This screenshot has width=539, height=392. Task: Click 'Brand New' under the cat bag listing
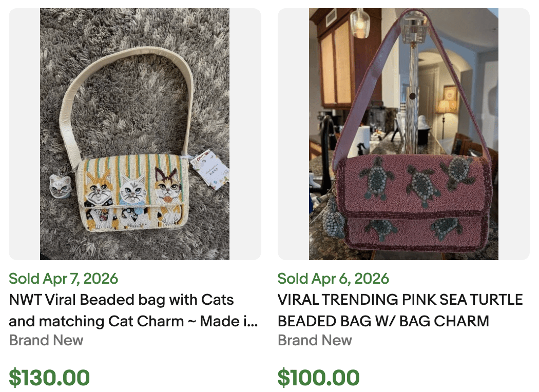pyautogui.click(x=46, y=340)
